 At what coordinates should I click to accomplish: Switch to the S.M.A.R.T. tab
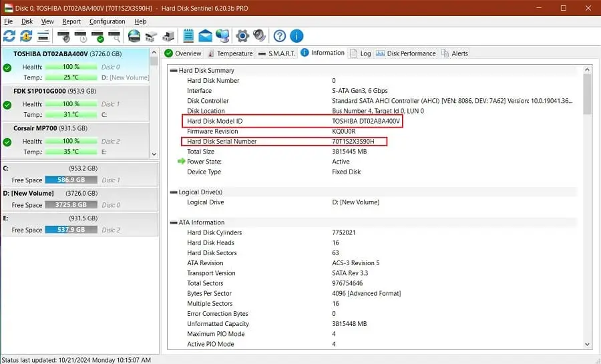click(277, 53)
